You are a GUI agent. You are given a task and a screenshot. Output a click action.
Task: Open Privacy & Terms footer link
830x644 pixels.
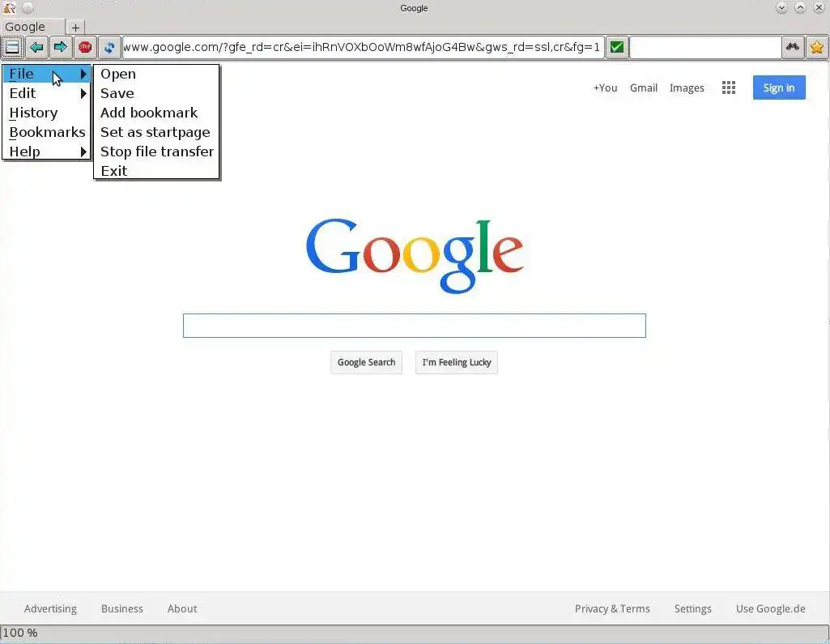coord(612,608)
